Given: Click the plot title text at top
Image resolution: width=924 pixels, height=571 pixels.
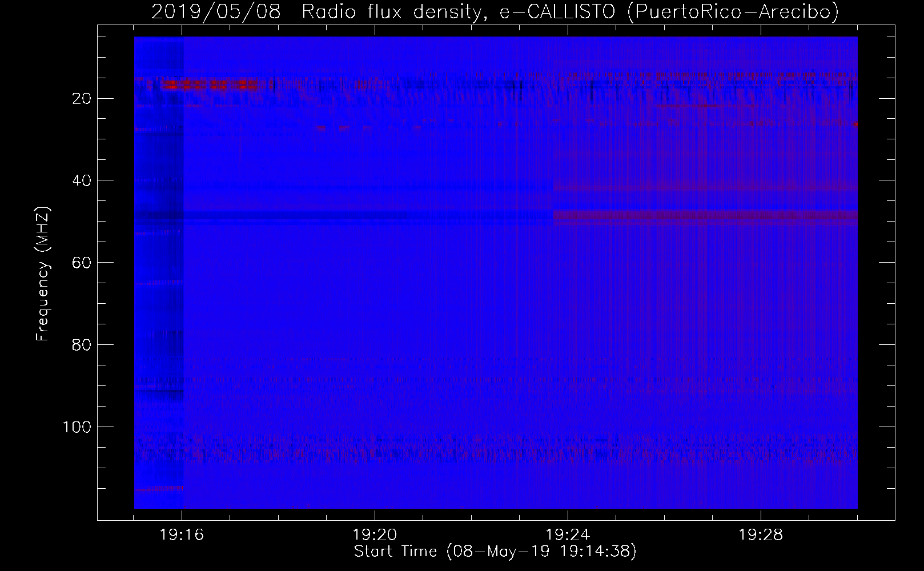Looking at the screenshot, I should coord(495,11).
